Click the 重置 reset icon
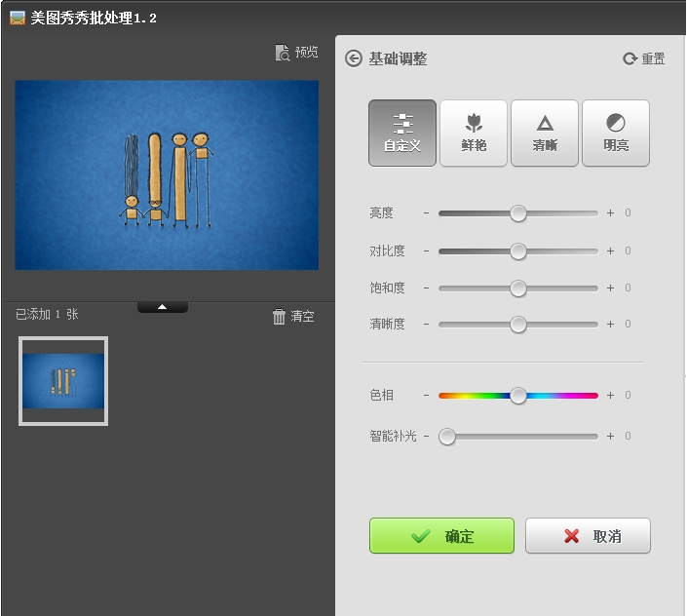 pyautogui.click(x=630, y=59)
